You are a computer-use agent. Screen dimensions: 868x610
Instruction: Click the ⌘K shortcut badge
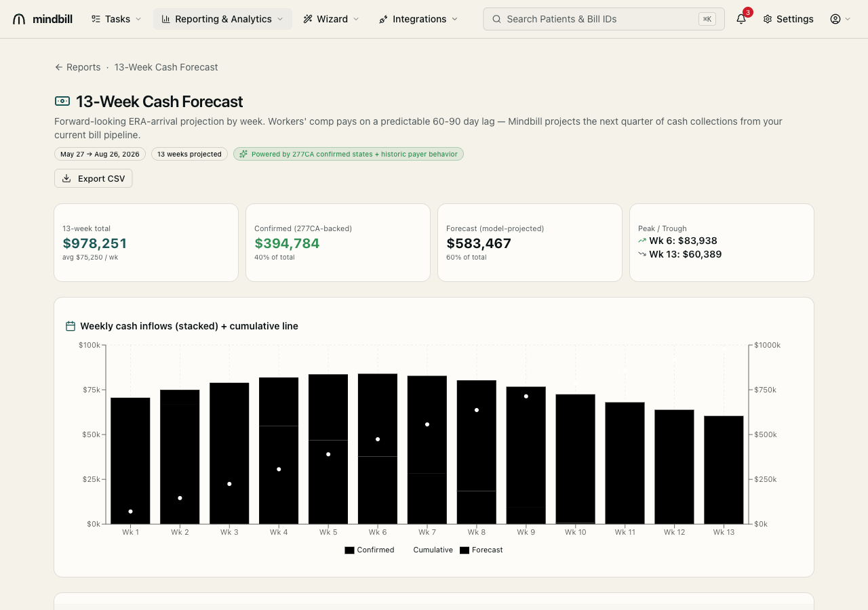click(707, 19)
